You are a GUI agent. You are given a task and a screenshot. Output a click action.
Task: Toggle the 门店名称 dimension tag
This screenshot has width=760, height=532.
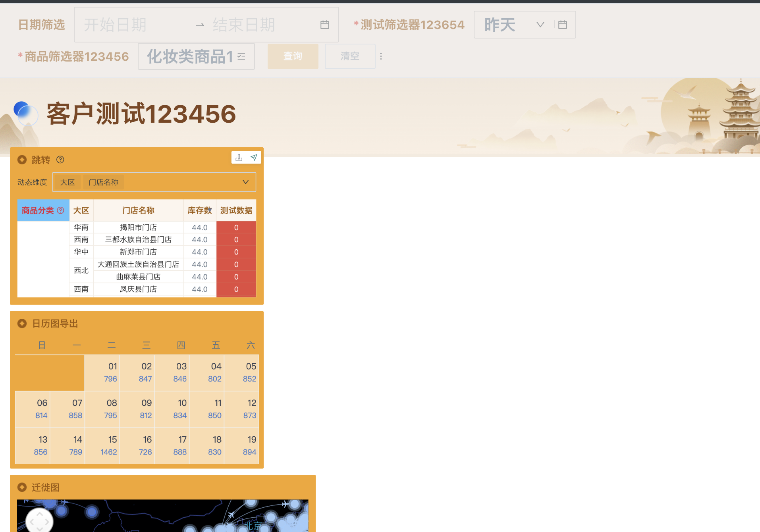tap(103, 182)
